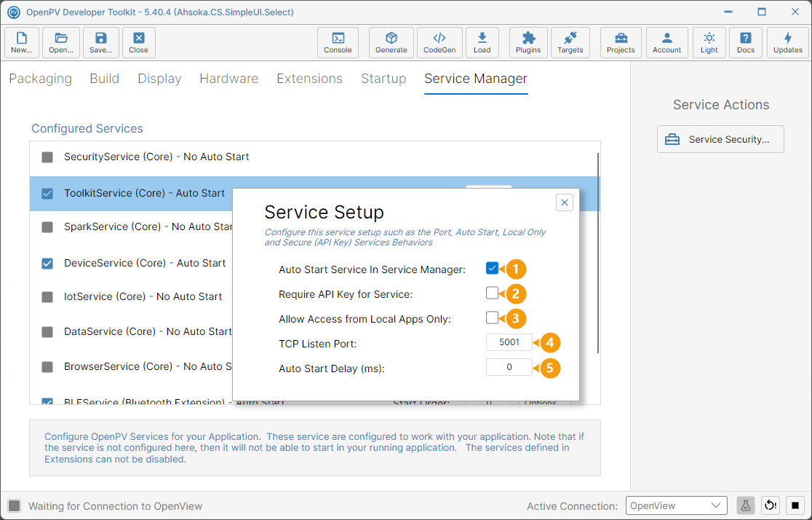This screenshot has width=812, height=520.
Task: Check Allow Access from Local Apps Only
Action: pos(492,318)
